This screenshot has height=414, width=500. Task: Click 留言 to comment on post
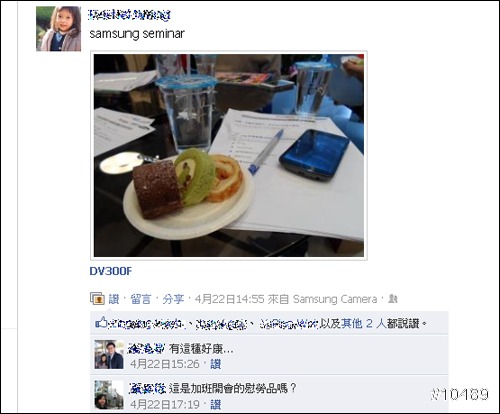point(141,299)
